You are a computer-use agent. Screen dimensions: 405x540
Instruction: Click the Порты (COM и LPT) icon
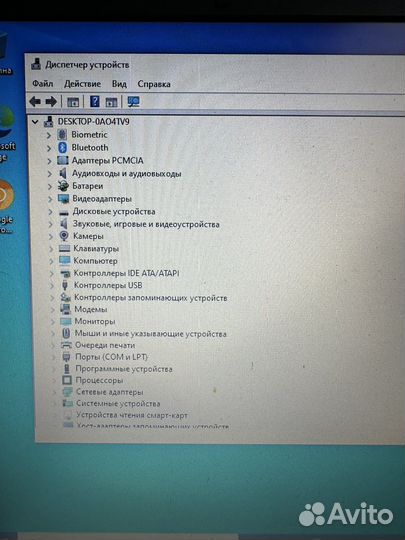point(66,357)
